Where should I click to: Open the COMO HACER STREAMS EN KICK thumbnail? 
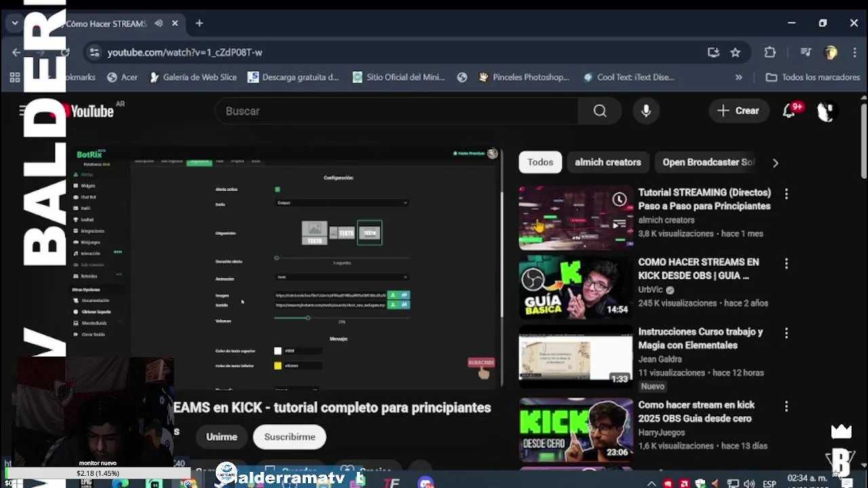[576, 287]
